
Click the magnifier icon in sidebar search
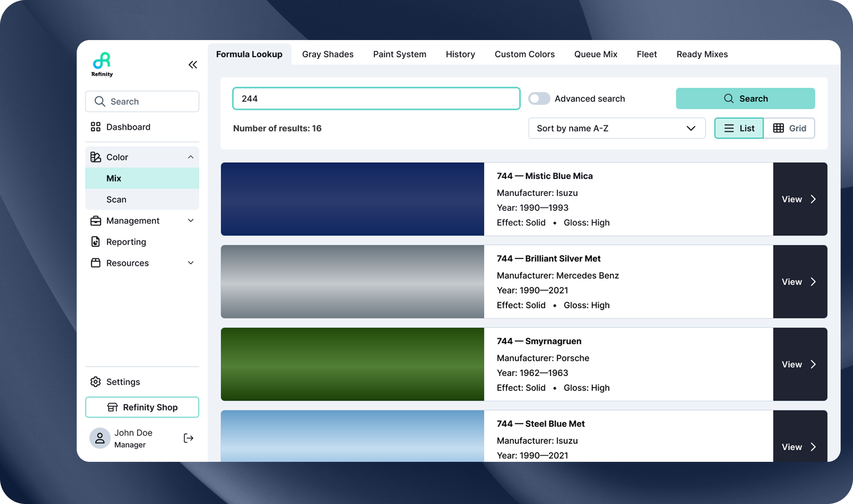[100, 101]
